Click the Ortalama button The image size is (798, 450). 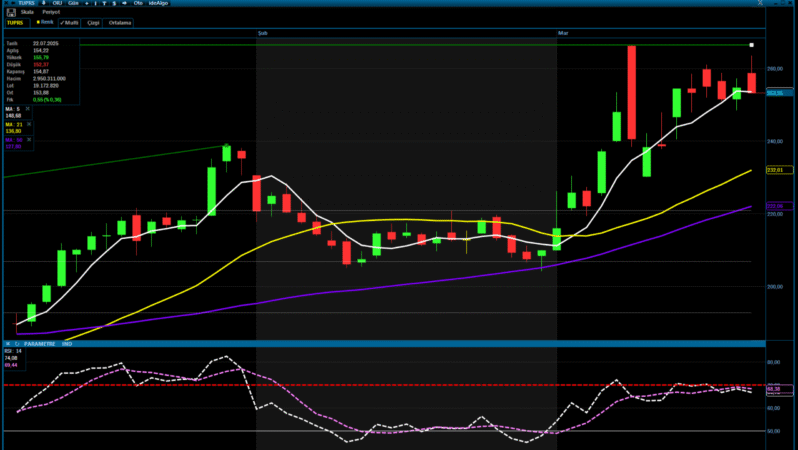120,21
